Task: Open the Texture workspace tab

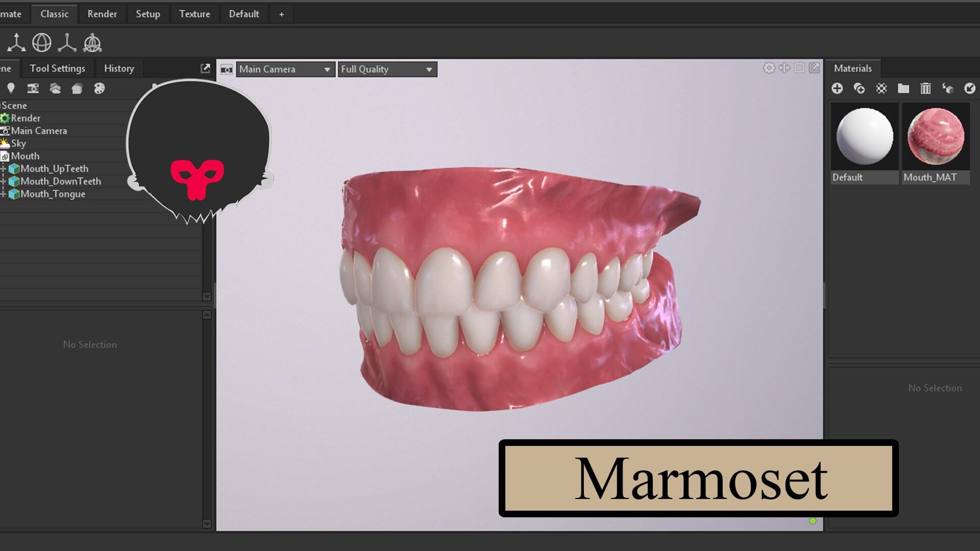Action: click(x=194, y=14)
